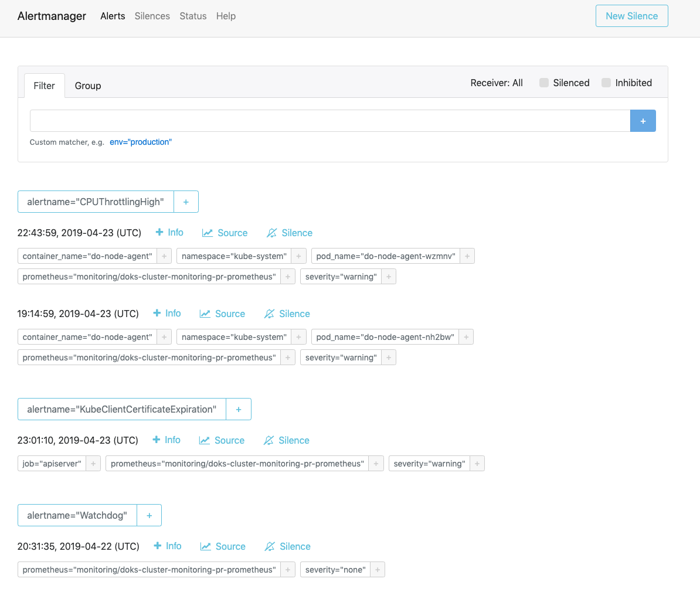Image resolution: width=700 pixels, height=599 pixels.
Task: Add severity warning plus for 22:43:59 alert
Action: 389,277
